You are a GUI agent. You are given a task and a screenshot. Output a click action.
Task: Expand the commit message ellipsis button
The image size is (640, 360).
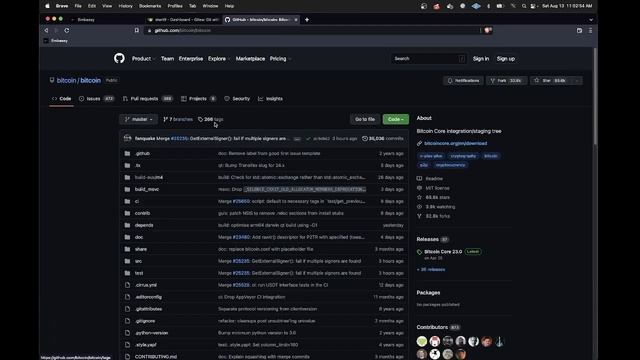point(297,139)
